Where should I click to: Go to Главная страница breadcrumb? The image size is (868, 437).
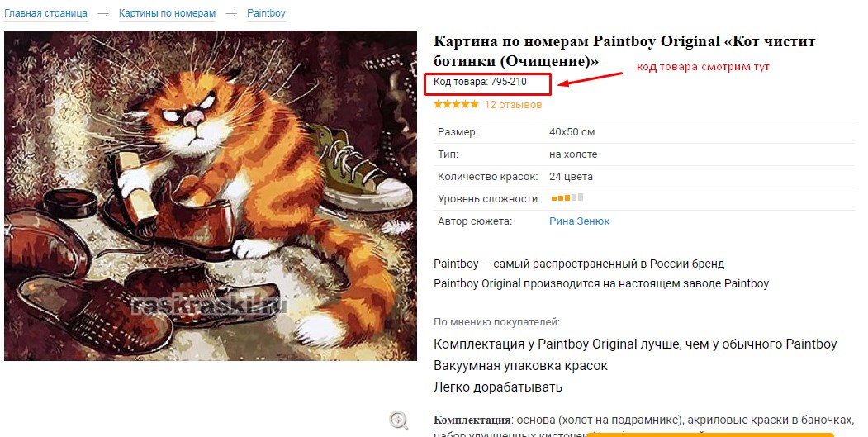[45, 14]
